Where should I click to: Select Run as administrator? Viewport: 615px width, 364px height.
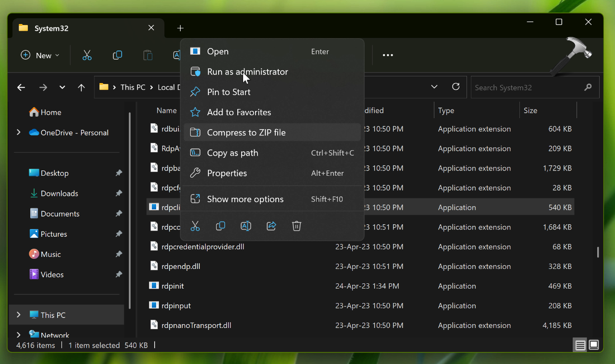click(247, 72)
